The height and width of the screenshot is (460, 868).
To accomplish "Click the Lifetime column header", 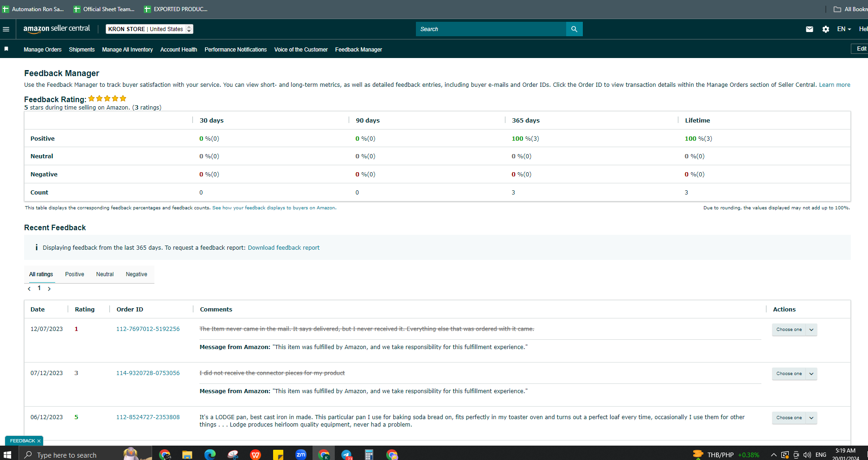I will tap(697, 121).
